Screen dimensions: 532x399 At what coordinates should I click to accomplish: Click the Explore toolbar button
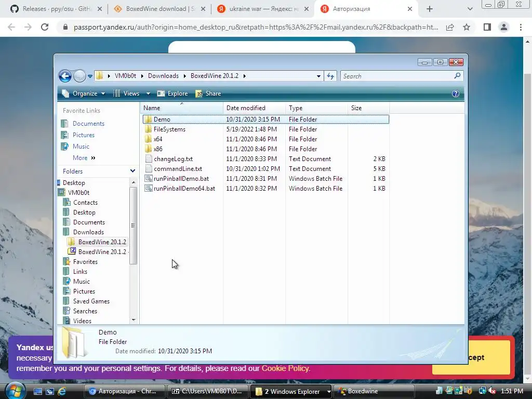[x=172, y=94]
